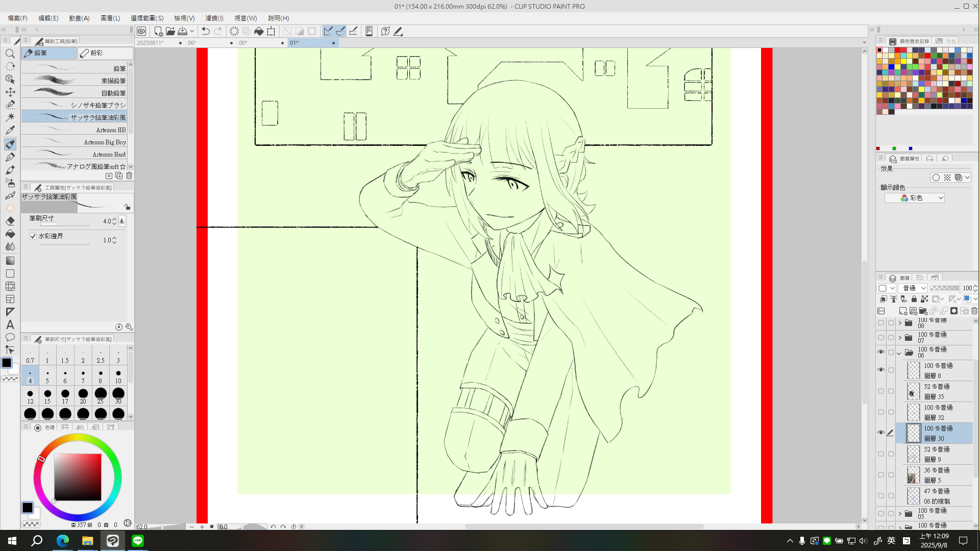The image size is (980, 551).
Task: Open the 濾鏡(I) menu
Action: click(214, 18)
